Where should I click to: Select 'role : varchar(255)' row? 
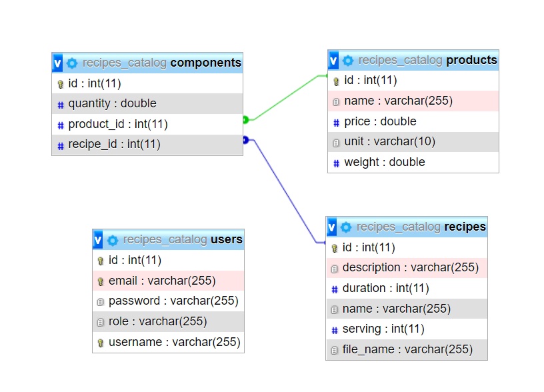[168, 321]
